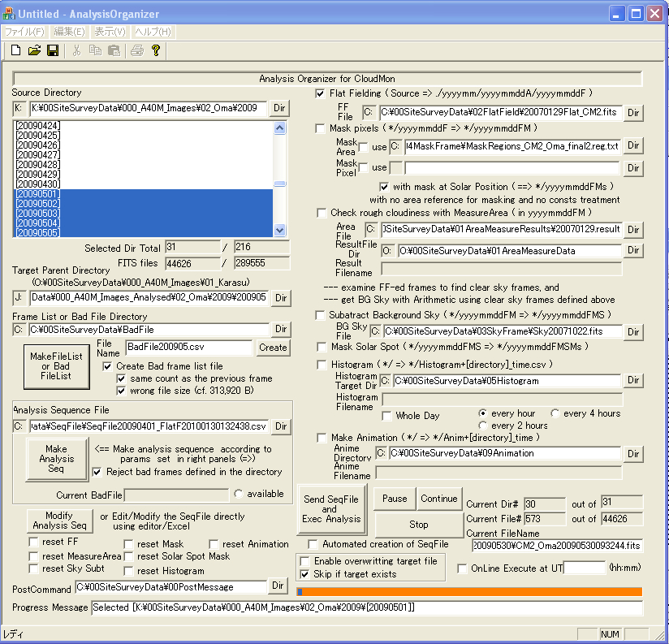Click the Cut scissors toolbar icon

[77, 50]
